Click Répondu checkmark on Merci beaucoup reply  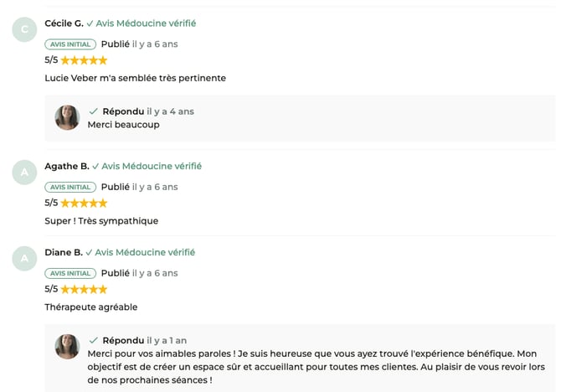click(93, 111)
